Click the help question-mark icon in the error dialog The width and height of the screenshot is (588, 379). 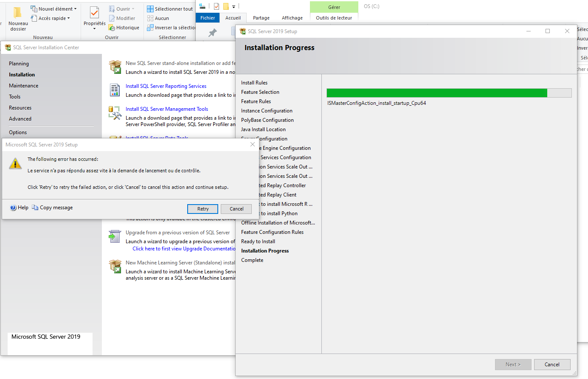coord(13,208)
